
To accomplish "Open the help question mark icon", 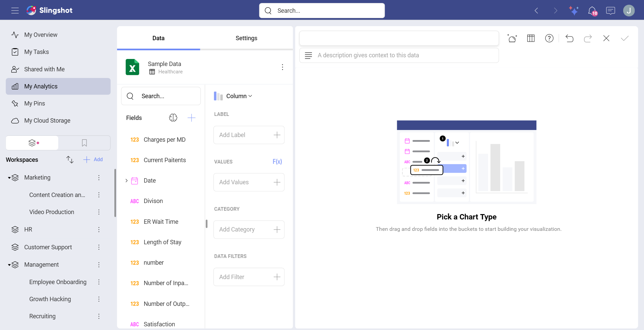I will click(549, 38).
